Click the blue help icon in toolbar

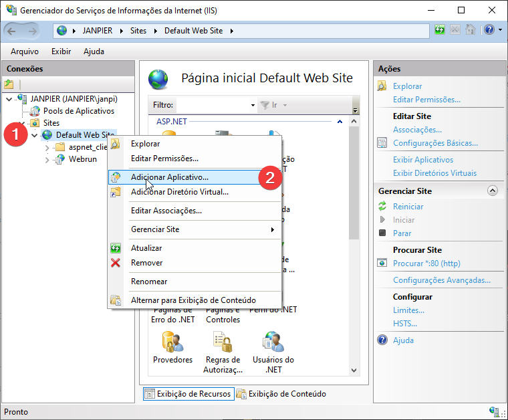coord(489,30)
